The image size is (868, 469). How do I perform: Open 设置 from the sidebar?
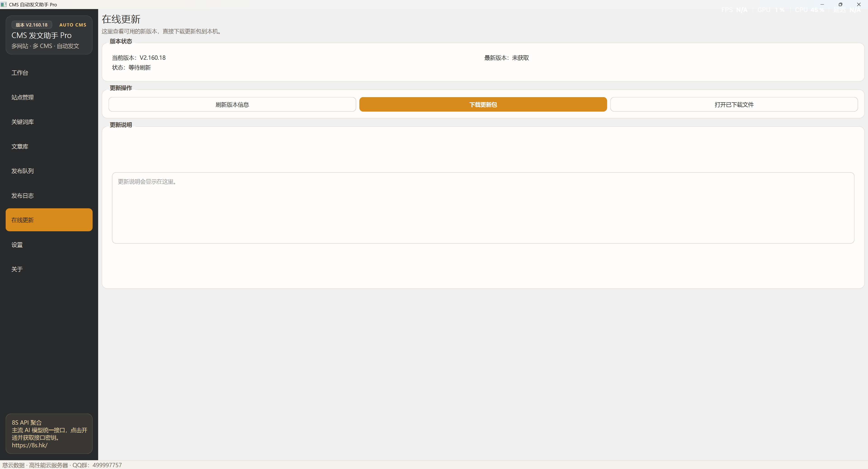(49, 245)
